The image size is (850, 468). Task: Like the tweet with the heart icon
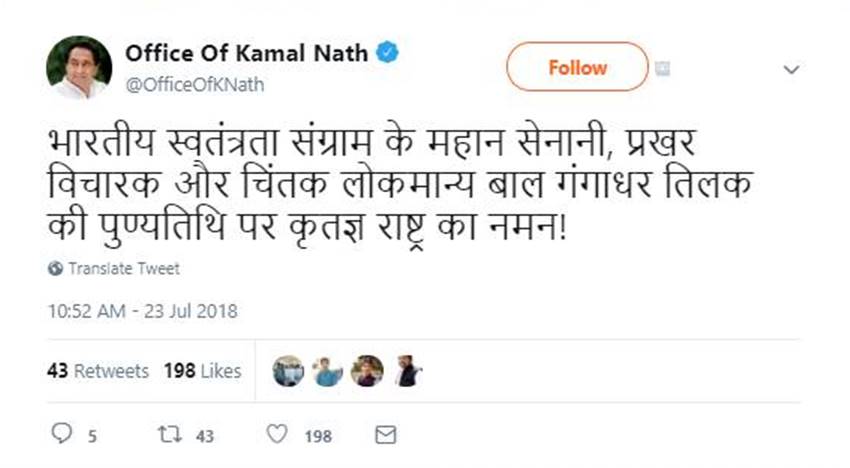point(279,435)
